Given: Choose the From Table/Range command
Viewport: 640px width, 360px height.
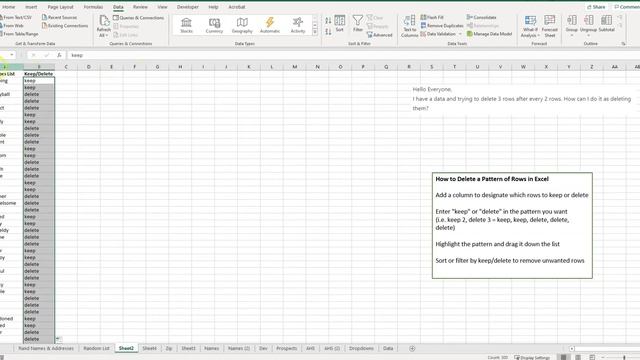Looking at the screenshot, I should [19, 34].
